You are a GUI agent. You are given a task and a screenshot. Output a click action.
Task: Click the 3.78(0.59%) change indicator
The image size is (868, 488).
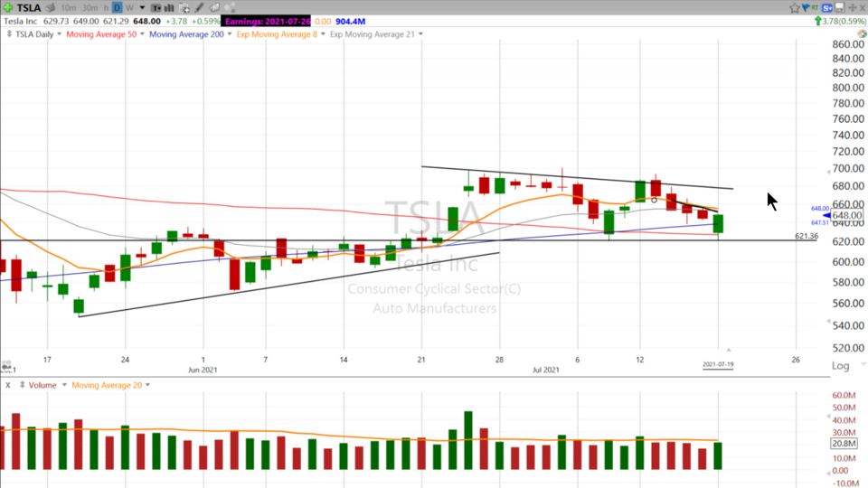pyautogui.click(x=840, y=21)
